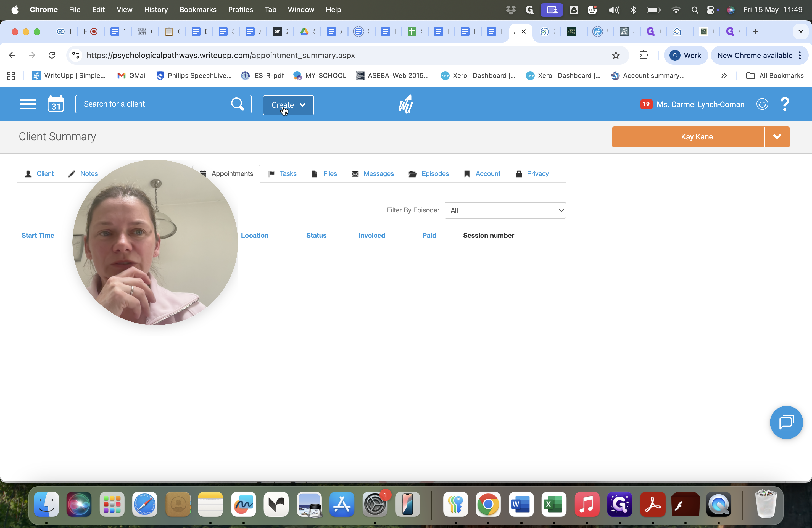Viewport: 812px width, 528px height.
Task: Focus the Search for a client field
Action: coord(152,104)
